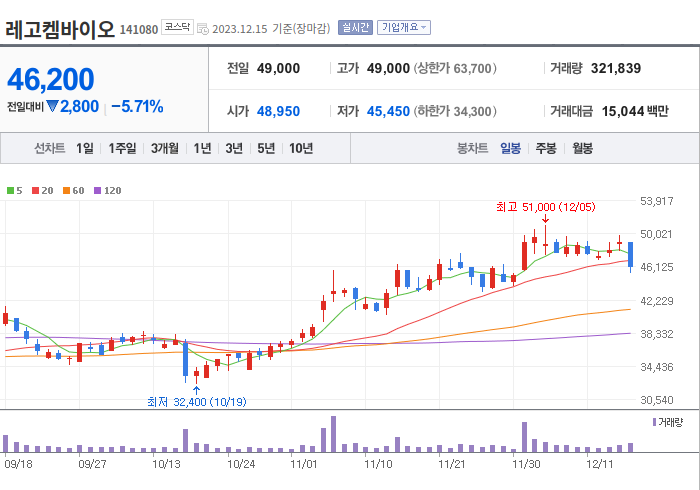Click the -5.71% change value

(x=137, y=107)
